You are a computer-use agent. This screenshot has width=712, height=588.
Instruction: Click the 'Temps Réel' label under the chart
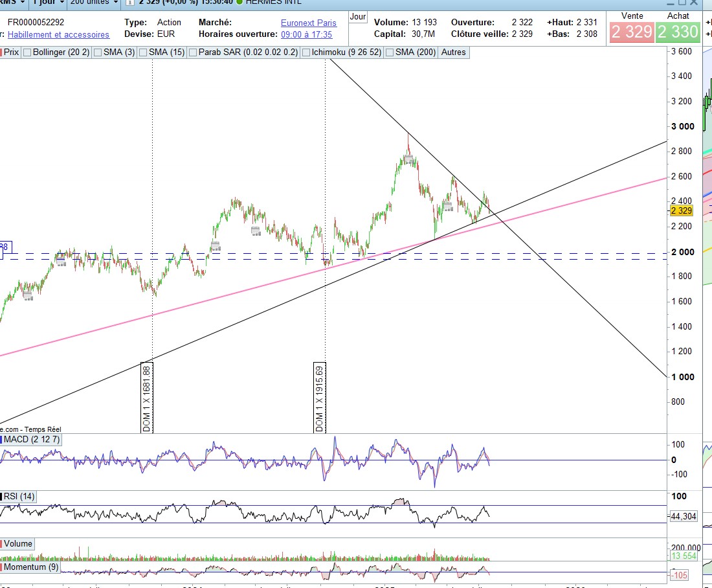coord(43,429)
